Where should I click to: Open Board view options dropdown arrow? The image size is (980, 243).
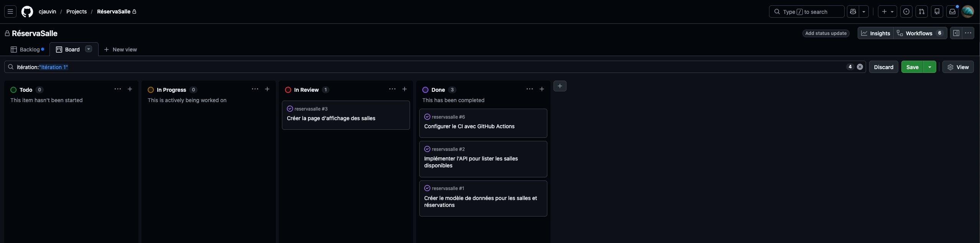point(89,49)
